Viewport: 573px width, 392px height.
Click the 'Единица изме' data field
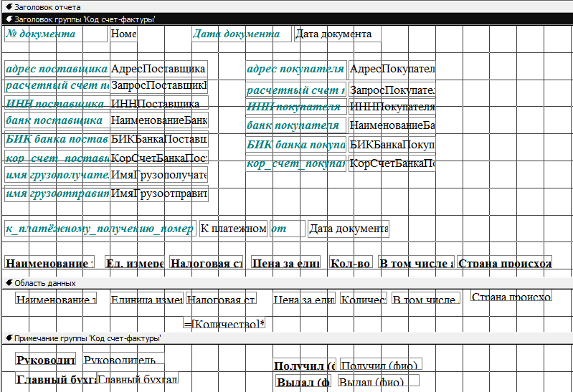coord(146,298)
